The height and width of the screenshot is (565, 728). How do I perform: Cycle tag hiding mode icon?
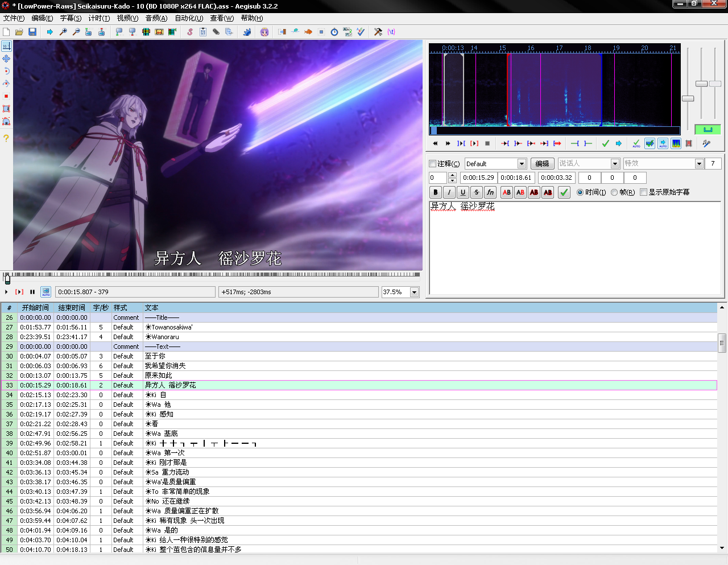[x=391, y=32]
